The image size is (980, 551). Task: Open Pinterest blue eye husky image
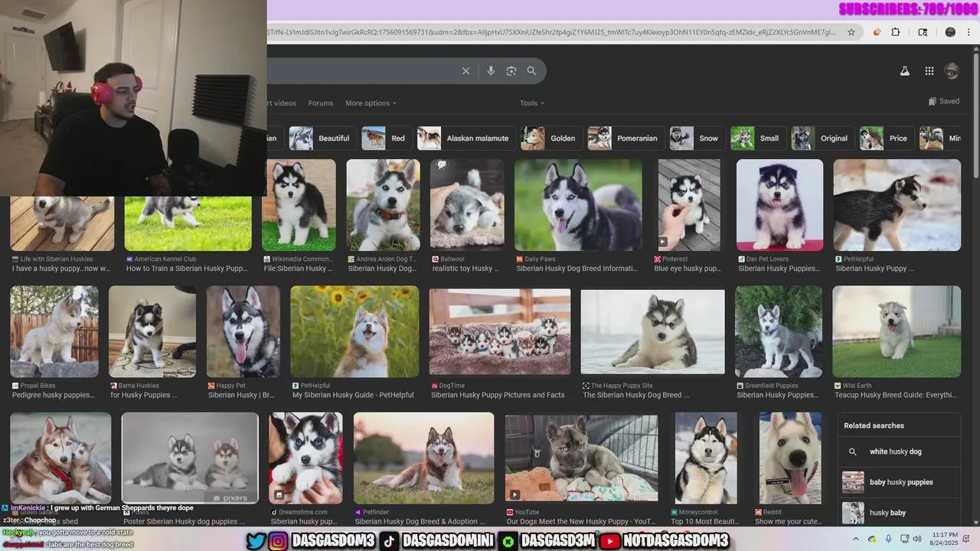689,205
